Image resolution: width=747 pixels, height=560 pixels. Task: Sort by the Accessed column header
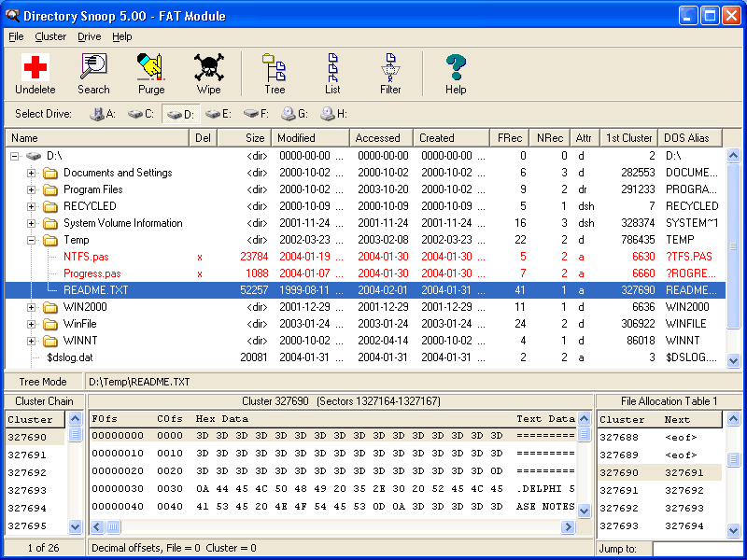click(x=381, y=138)
